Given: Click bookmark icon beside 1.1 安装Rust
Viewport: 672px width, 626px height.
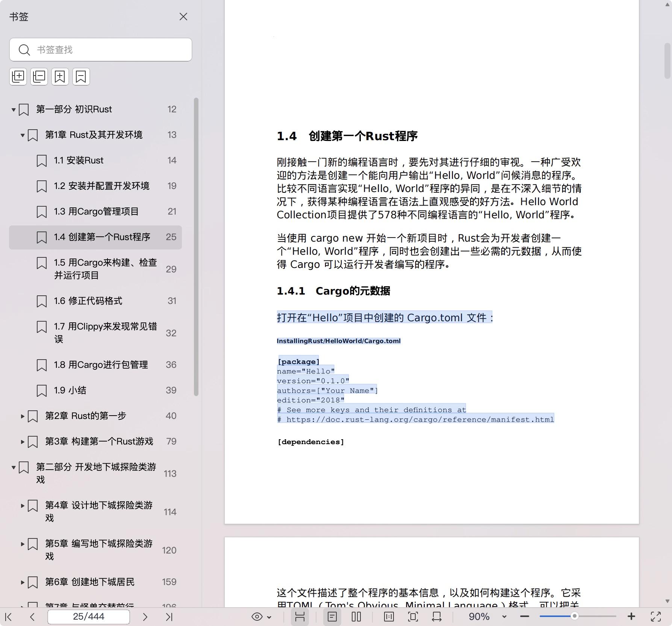Looking at the screenshot, I should pyautogui.click(x=42, y=161).
